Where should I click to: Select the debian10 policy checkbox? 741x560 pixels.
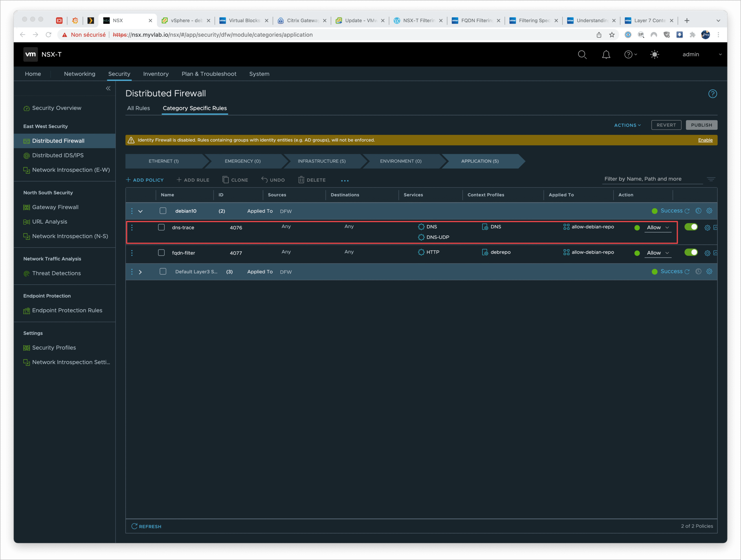(x=163, y=211)
